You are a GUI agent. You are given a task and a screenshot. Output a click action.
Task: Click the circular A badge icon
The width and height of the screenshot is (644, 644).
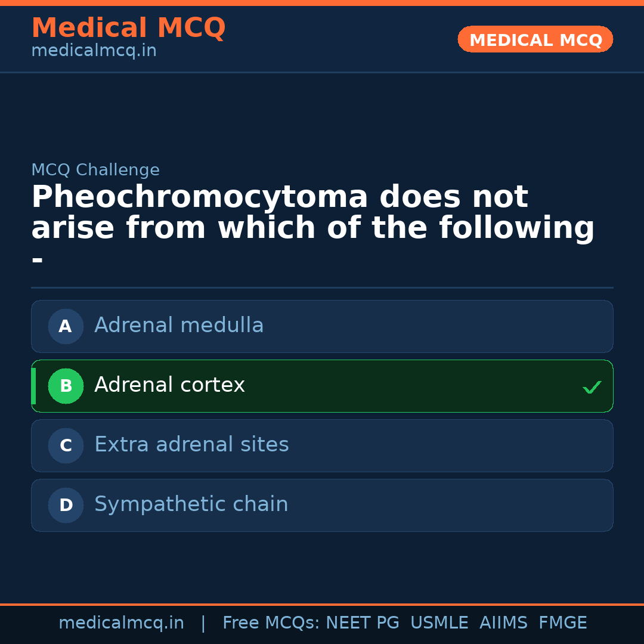coord(66,326)
